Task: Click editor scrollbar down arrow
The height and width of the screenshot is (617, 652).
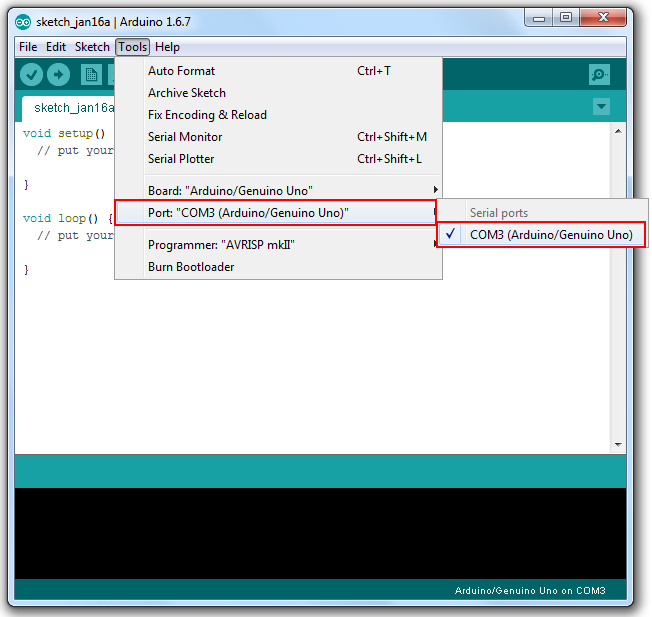Action: coord(618,445)
